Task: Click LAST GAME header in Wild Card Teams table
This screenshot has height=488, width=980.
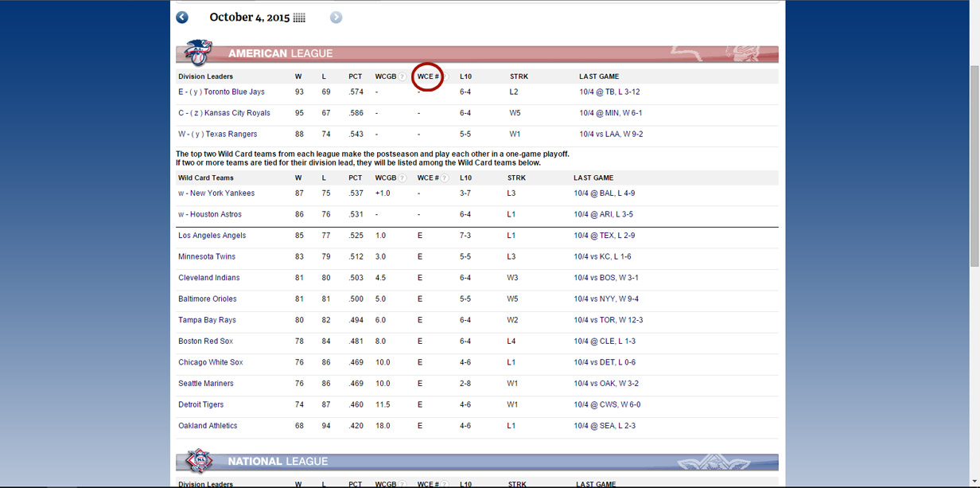Action: pyautogui.click(x=593, y=178)
